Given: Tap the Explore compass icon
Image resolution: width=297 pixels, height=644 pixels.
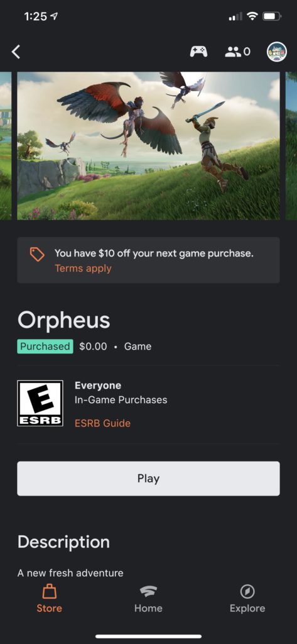Looking at the screenshot, I should (x=247, y=592).
